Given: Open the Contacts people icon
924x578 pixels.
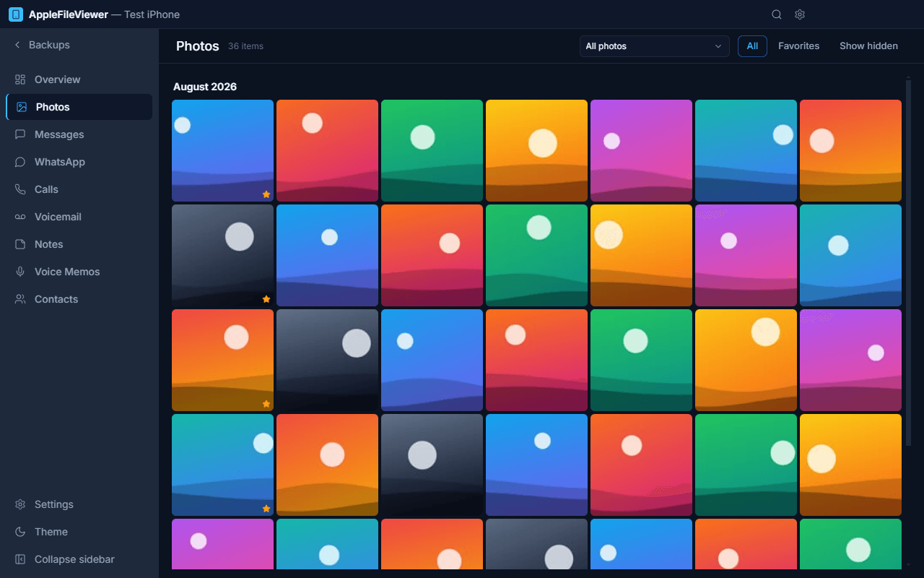Looking at the screenshot, I should pos(20,299).
